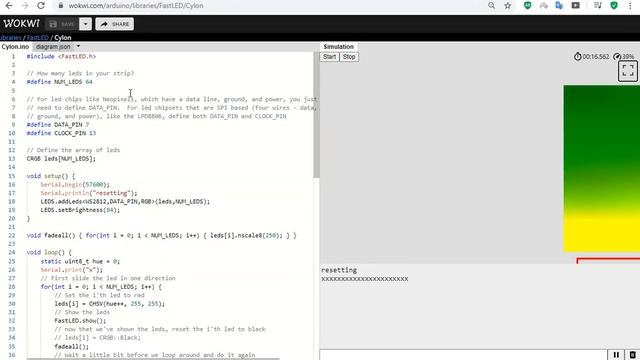Click the Save button
This screenshot has width=640, height=360.
[62, 24]
